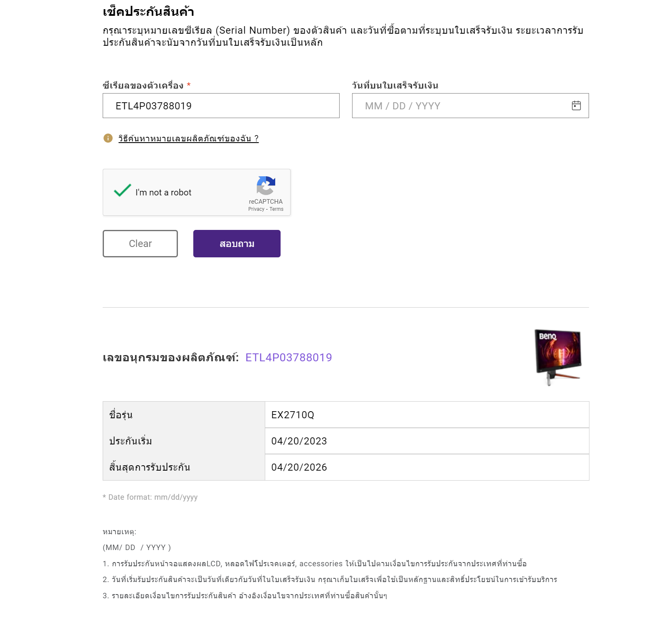This screenshot has width=668, height=644.
Task: Submit the purple สอบถาม inquiry button
Action: point(237,244)
